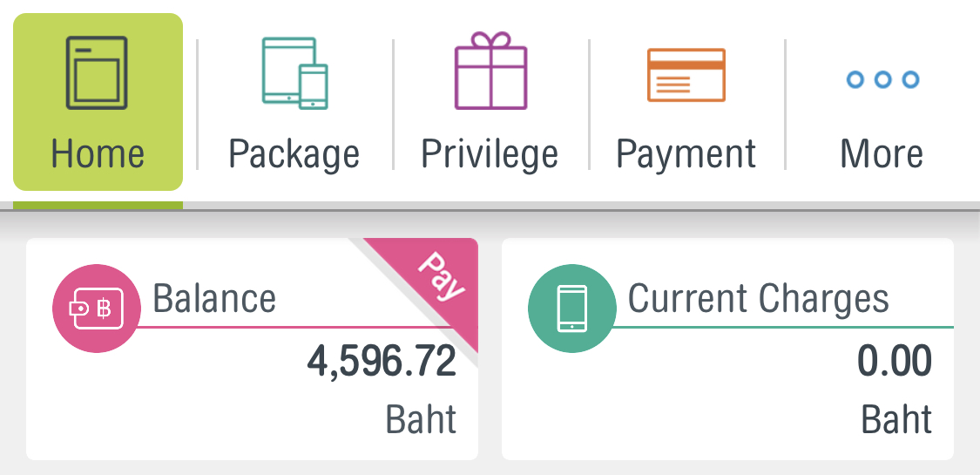Image resolution: width=980 pixels, height=475 pixels.
Task: Click the Current Charges heading text
Action: 758,299
